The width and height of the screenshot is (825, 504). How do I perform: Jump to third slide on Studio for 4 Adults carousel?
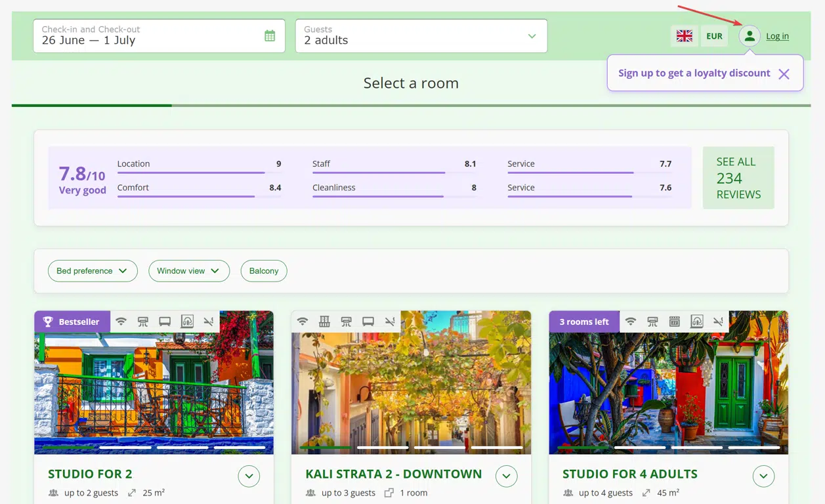click(697, 448)
